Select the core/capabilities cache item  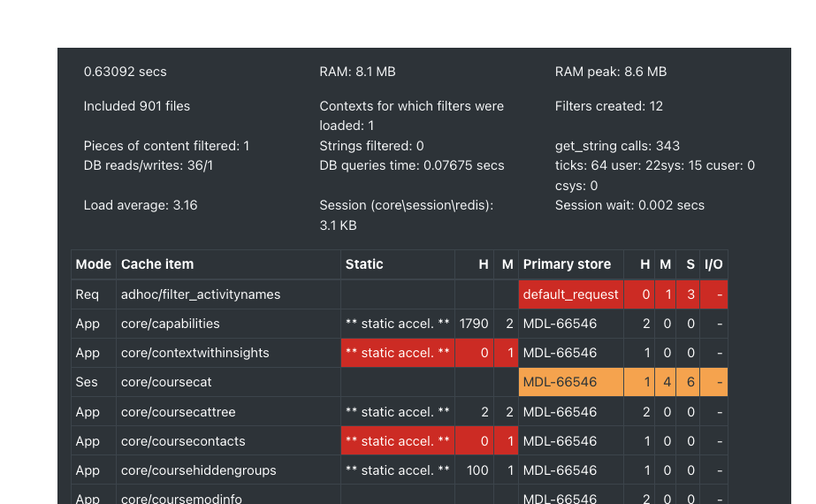(x=170, y=324)
